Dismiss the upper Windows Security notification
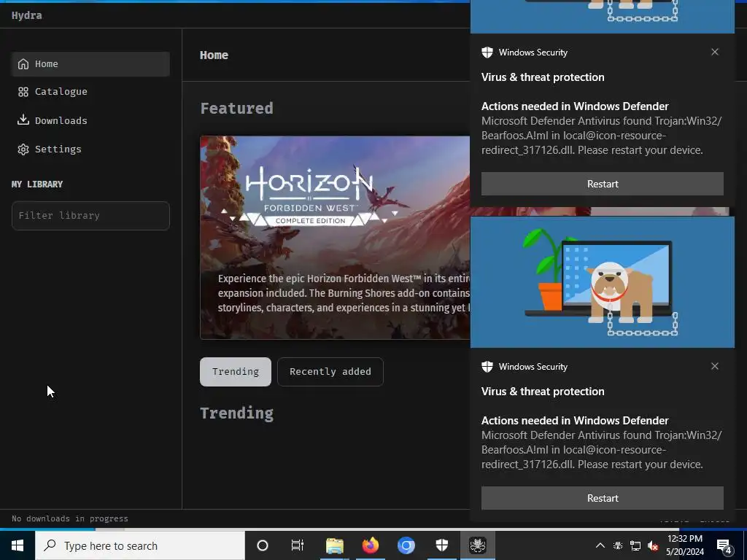Screen dimensions: 747x560 715,52
